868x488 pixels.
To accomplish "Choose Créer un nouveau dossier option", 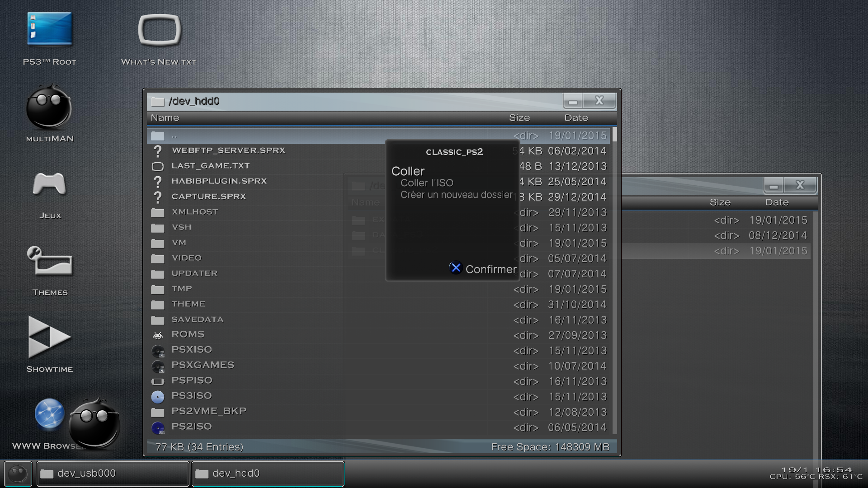I will 456,195.
